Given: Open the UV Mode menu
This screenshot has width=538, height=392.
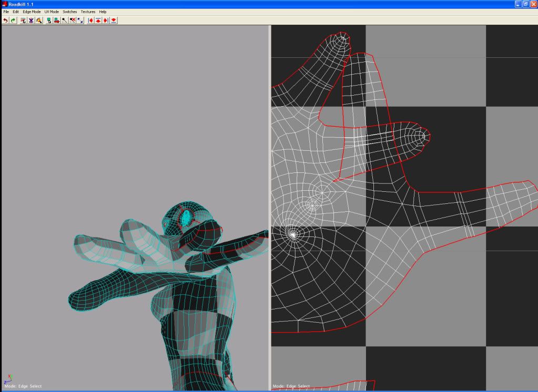Looking at the screenshot, I should point(52,12).
